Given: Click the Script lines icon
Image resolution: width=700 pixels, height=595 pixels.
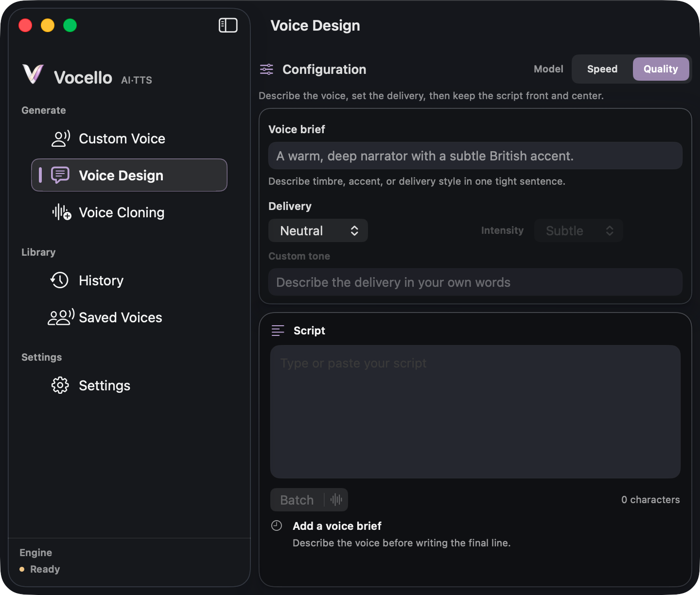Looking at the screenshot, I should click(278, 331).
